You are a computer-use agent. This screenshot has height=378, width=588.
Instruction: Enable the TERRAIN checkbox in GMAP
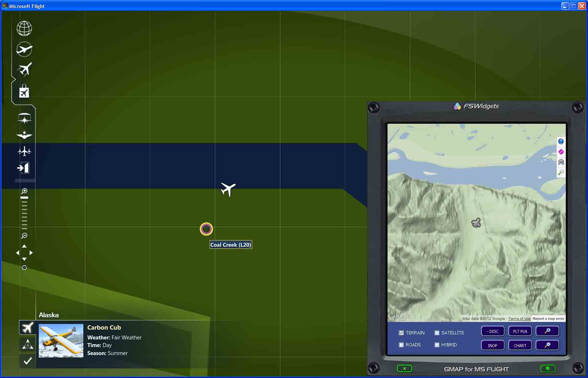(401, 333)
